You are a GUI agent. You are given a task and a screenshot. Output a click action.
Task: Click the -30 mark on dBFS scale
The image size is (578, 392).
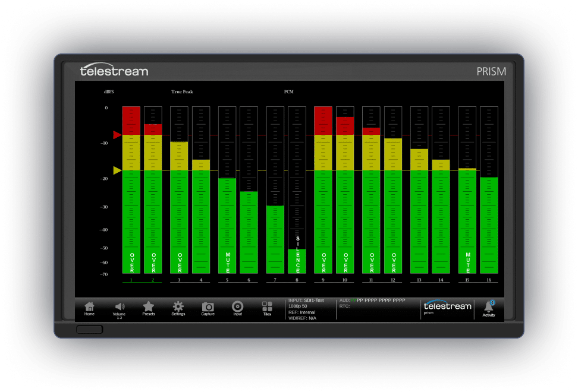coord(104,207)
